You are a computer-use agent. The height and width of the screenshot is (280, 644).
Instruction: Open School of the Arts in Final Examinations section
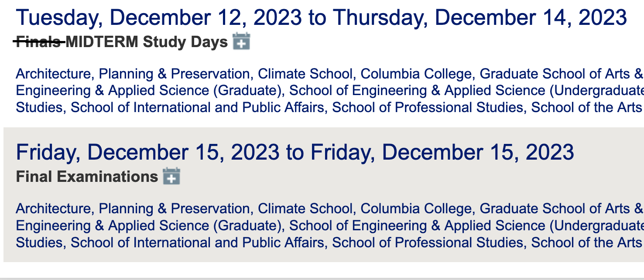coord(586,242)
